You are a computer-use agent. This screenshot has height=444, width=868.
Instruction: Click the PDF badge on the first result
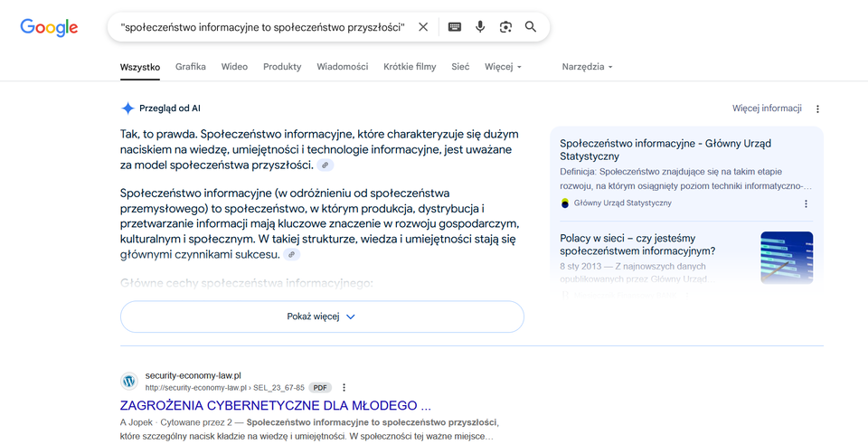[x=320, y=388]
